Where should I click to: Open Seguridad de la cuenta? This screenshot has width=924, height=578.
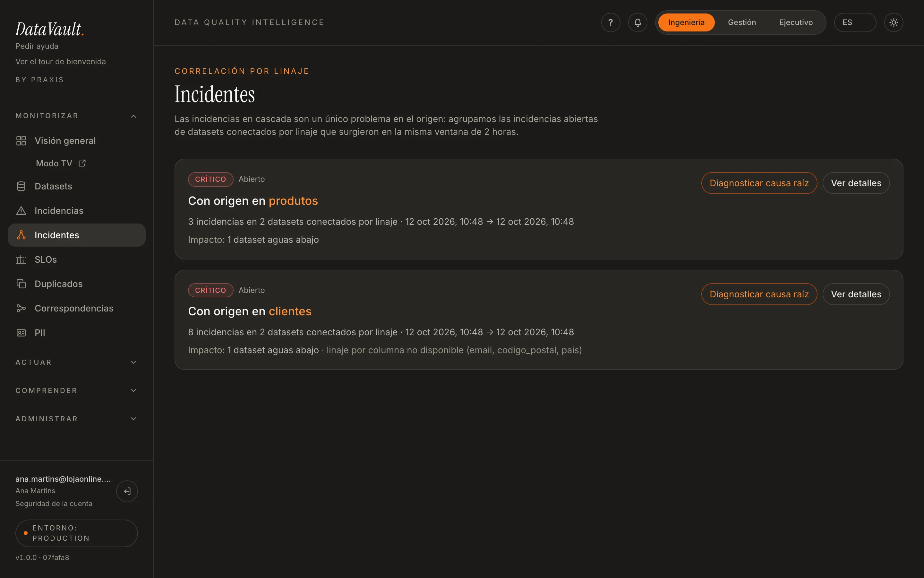(x=54, y=504)
